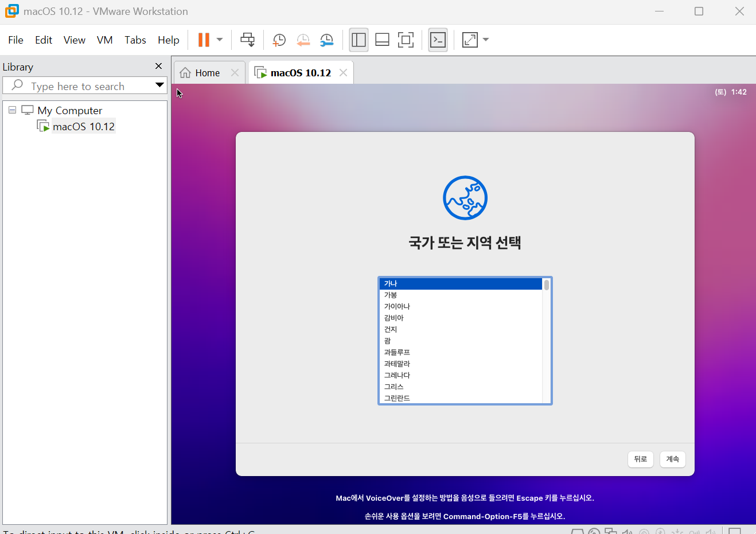756x534 pixels.
Task: Open the View menu
Action: pyautogui.click(x=75, y=40)
